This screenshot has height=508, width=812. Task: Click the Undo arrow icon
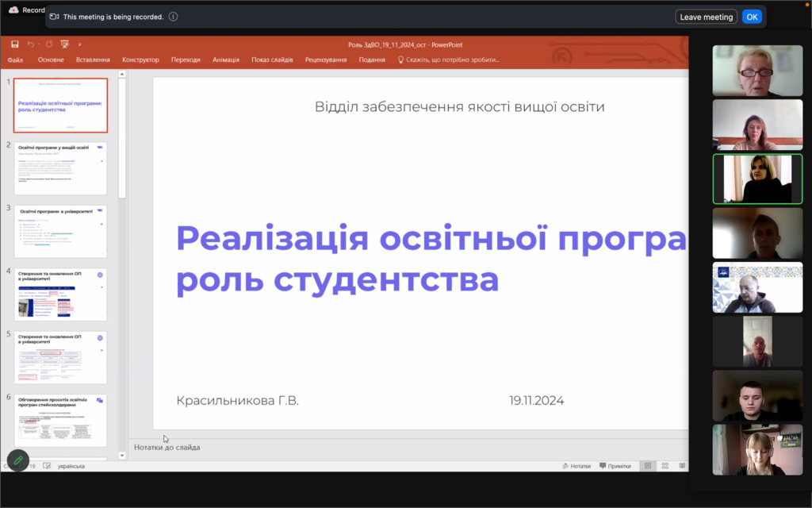click(31, 44)
